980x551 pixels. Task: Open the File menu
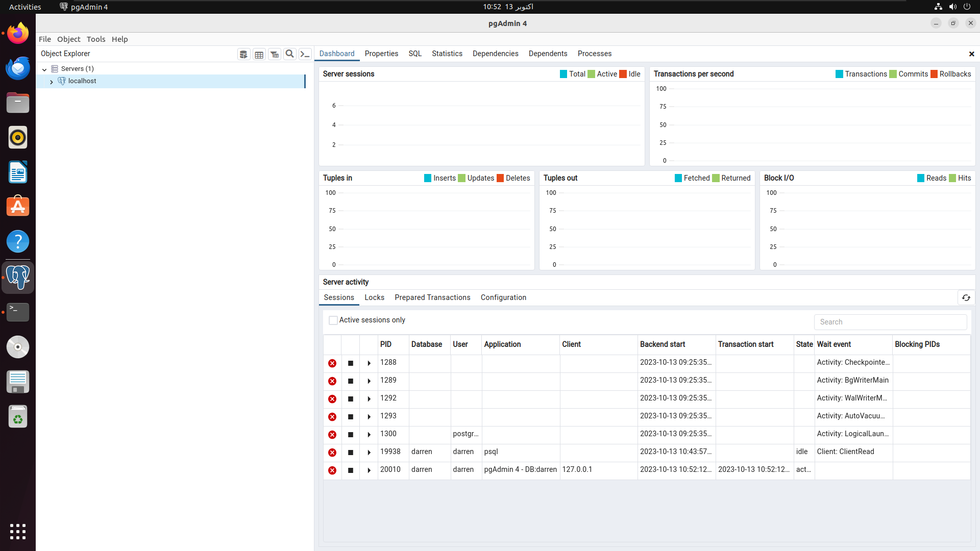point(45,39)
